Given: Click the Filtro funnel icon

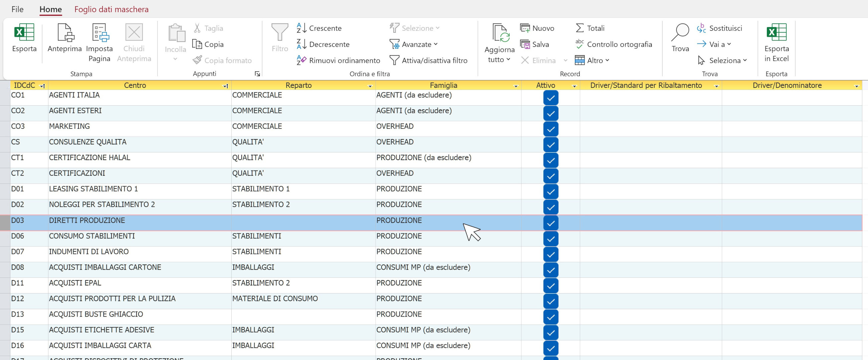Looking at the screenshot, I should (280, 32).
